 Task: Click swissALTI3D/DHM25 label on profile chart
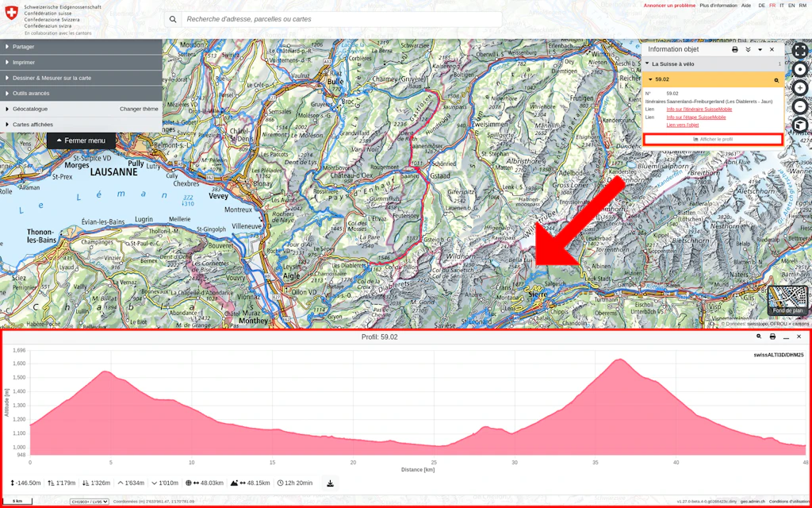pos(779,355)
